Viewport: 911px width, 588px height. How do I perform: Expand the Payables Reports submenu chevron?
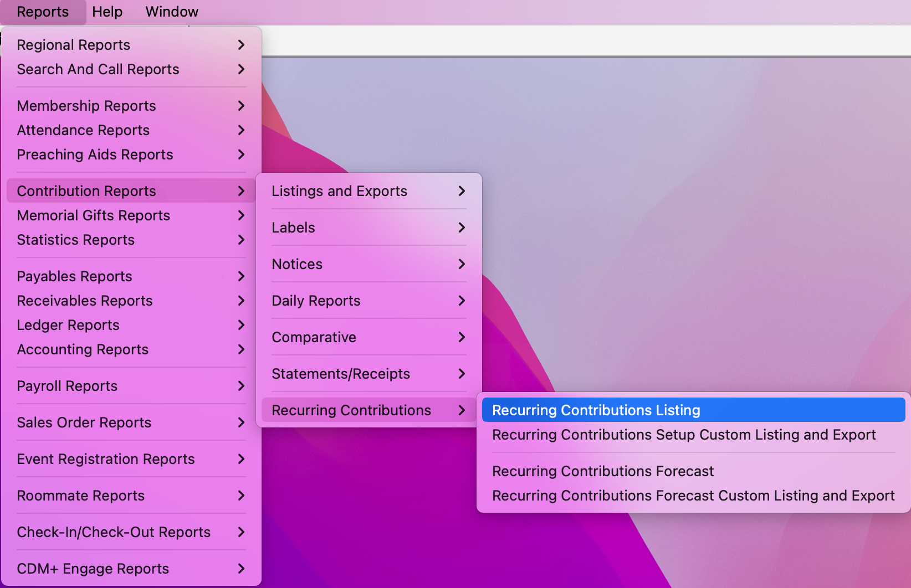[242, 276]
